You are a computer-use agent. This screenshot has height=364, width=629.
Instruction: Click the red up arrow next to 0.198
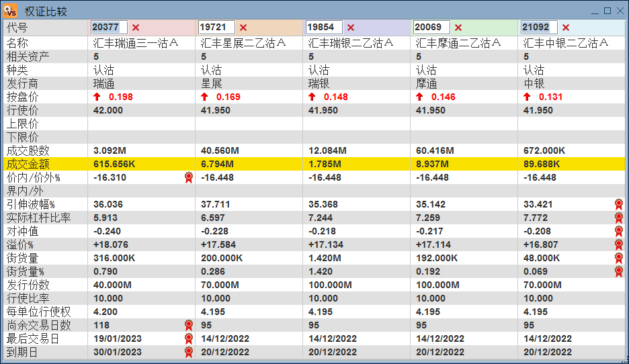point(97,97)
